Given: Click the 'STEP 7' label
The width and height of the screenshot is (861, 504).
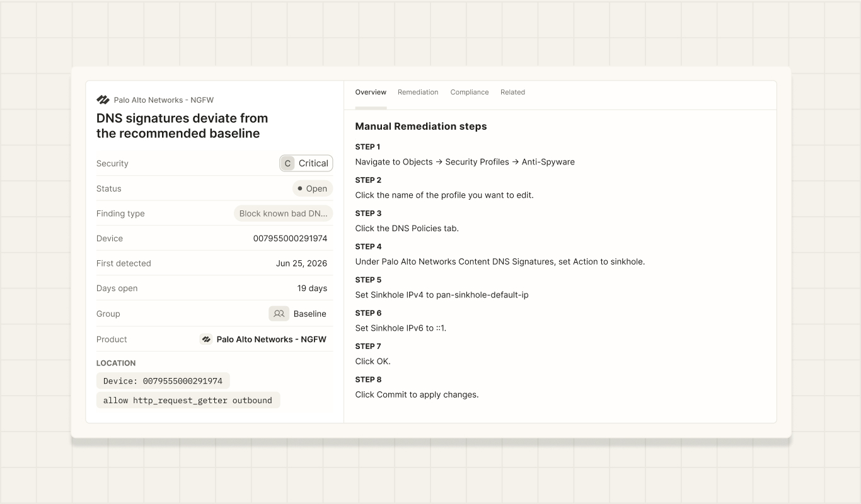Looking at the screenshot, I should click(x=368, y=346).
